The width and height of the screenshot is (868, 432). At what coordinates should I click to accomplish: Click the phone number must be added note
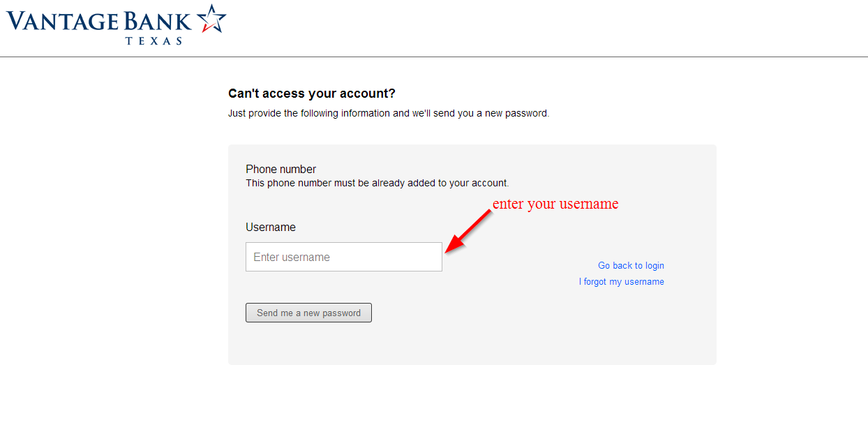(377, 183)
